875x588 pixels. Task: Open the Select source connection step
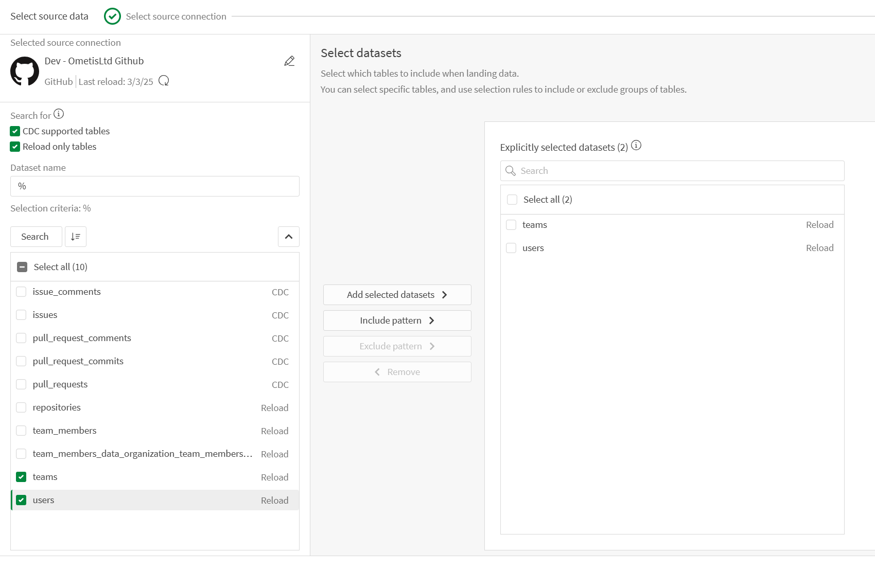[x=176, y=16]
